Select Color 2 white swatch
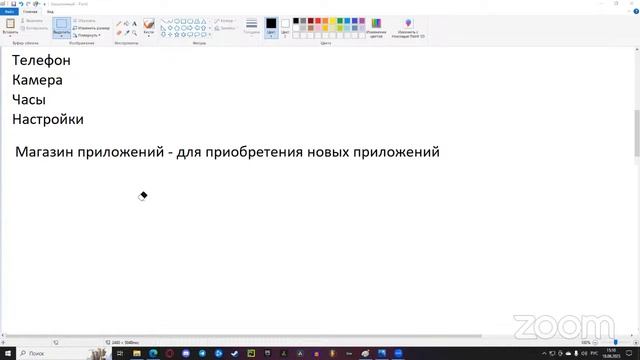640x360 pixels. pyautogui.click(x=285, y=28)
